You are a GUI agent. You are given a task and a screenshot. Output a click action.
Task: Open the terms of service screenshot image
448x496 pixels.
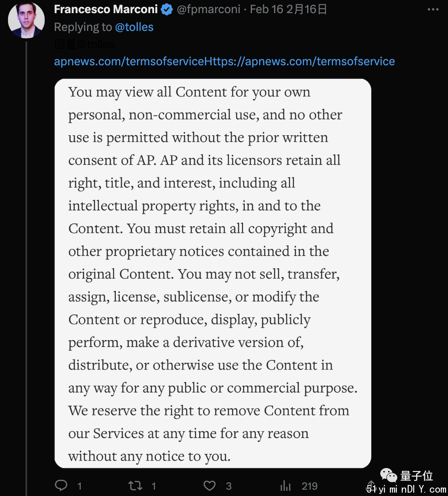213,273
